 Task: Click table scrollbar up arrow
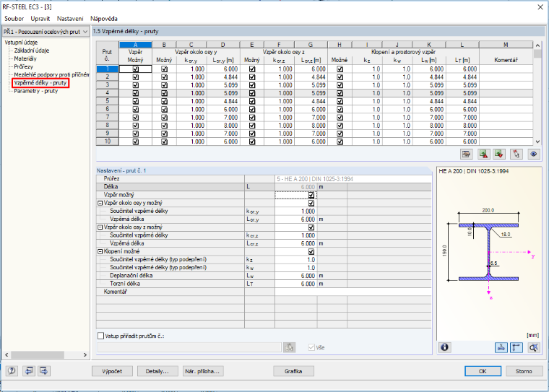(537, 45)
